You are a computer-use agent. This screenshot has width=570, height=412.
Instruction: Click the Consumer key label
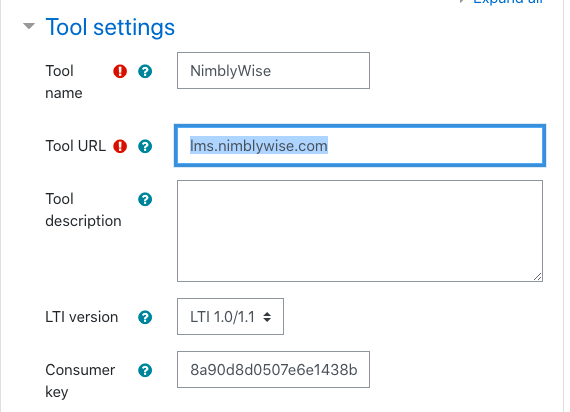tap(80, 381)
